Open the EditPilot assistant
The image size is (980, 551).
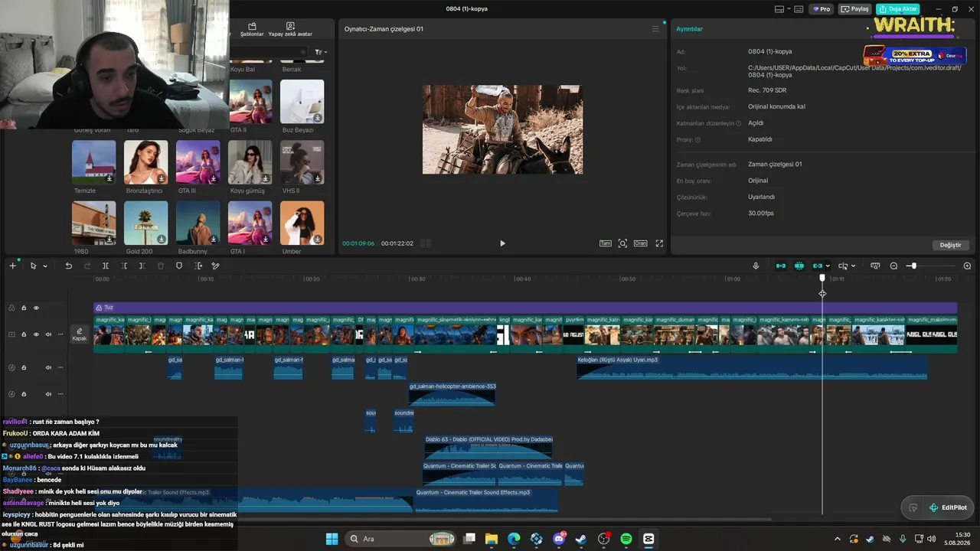click(947, 507)
